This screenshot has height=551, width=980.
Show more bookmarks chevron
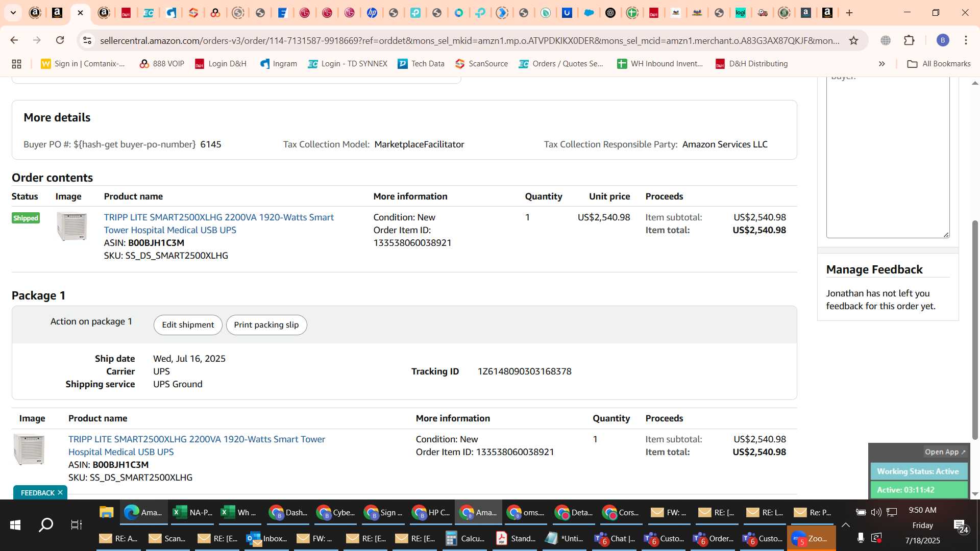click(881, 64)
